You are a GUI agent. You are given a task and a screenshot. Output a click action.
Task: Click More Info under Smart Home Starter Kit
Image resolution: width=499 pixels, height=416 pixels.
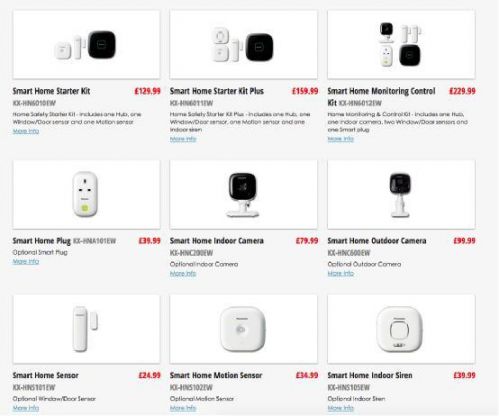click(26, 131)
